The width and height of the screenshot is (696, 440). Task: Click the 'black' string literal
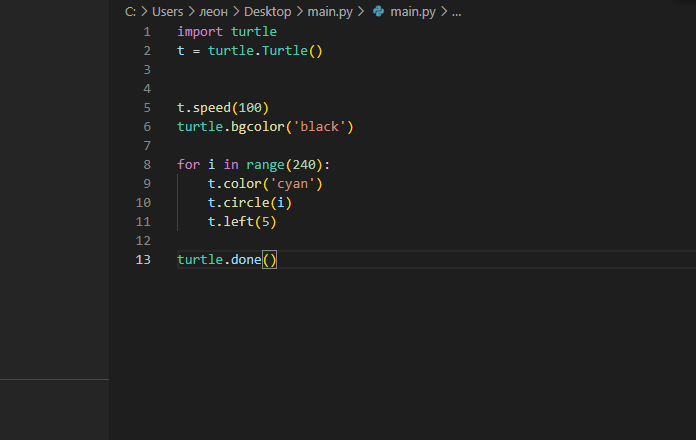320,127
